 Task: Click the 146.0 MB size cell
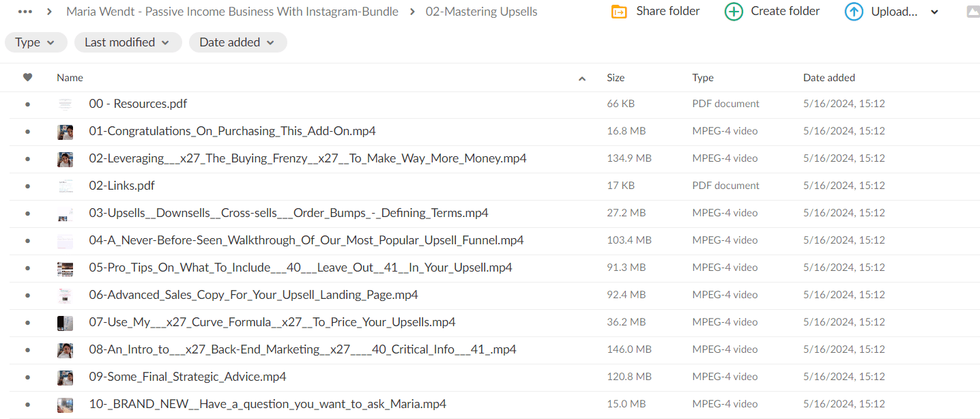629,349
